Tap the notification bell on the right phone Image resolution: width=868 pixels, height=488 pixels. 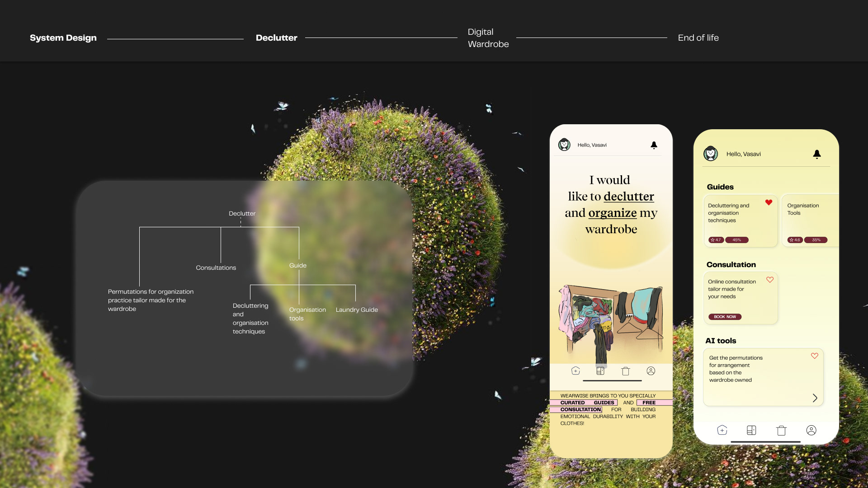816,154
